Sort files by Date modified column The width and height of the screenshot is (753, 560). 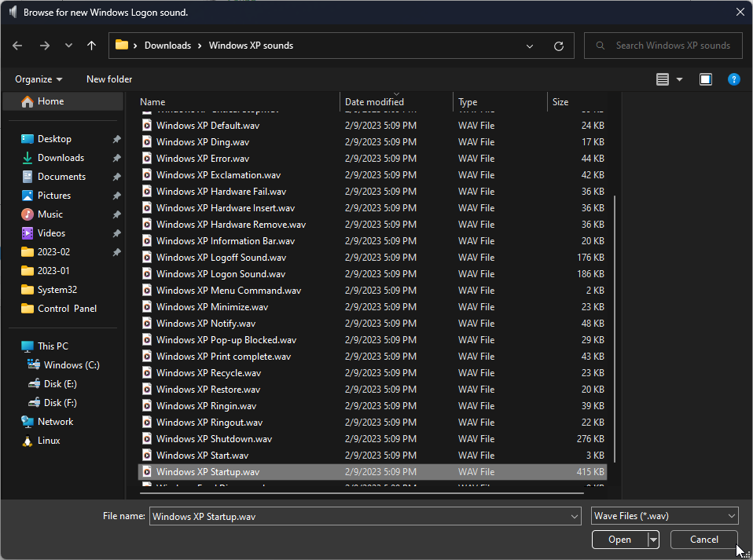point(375,102)
